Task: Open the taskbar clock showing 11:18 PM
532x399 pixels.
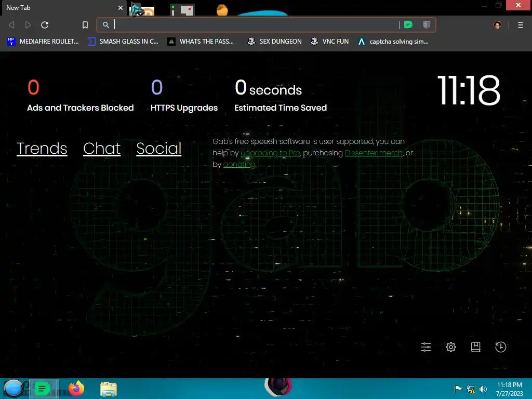Action: 510,389
